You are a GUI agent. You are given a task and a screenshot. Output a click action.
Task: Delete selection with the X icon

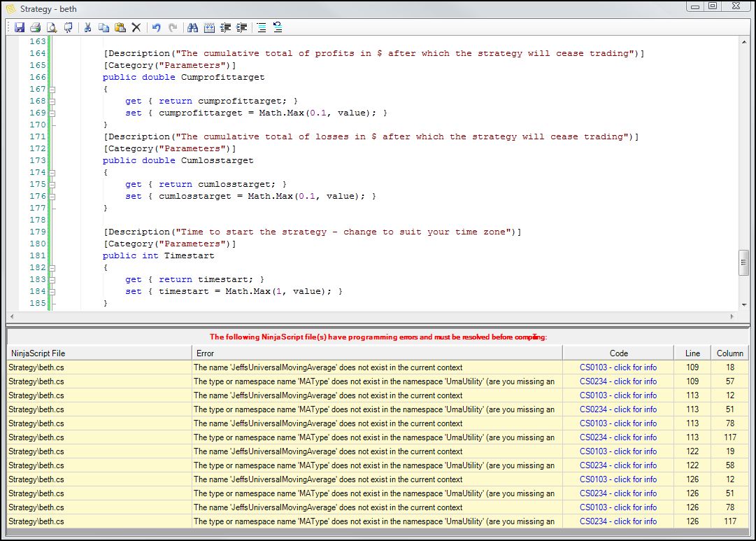click(136, 27)
